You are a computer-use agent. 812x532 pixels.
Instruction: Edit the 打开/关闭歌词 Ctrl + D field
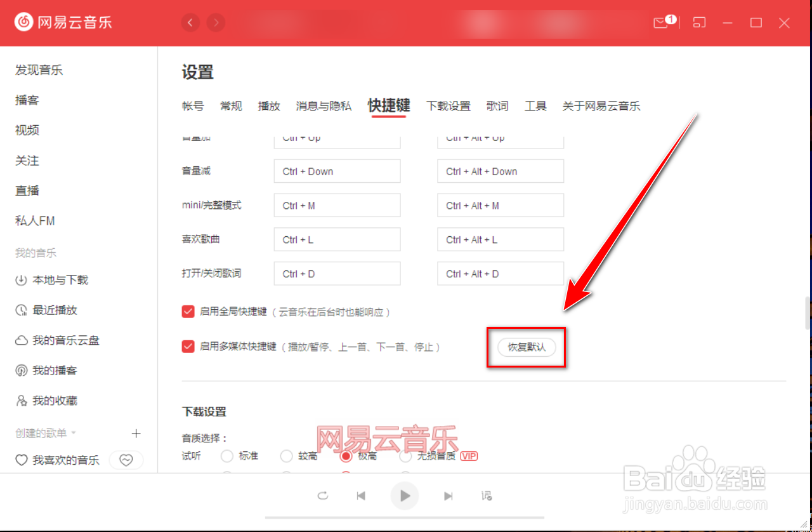(337, 274)
